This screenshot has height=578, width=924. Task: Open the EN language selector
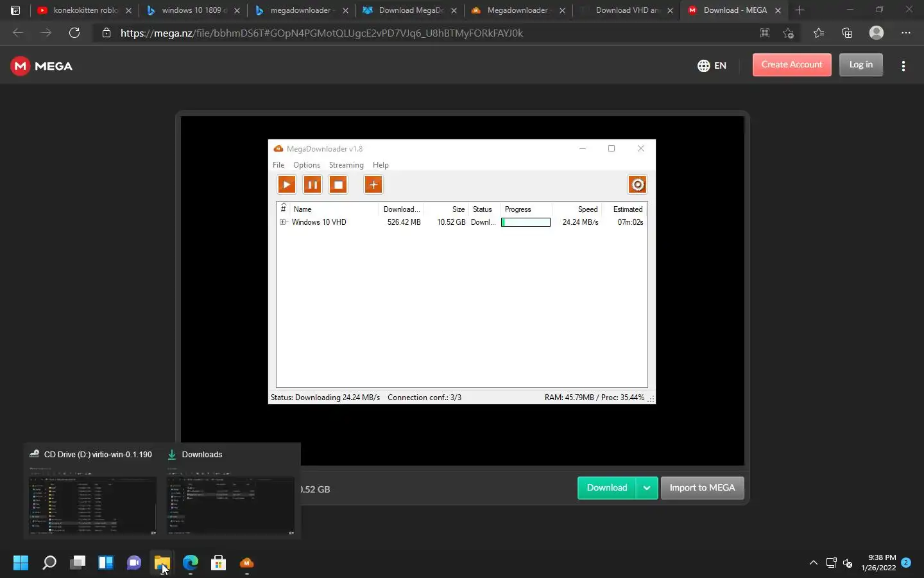(x=712, y=66)
